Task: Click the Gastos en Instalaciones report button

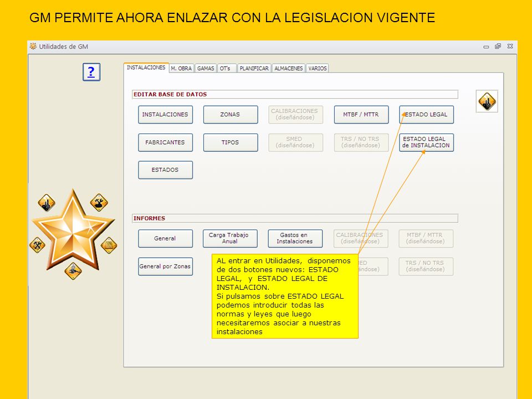Action: [295, 238]
